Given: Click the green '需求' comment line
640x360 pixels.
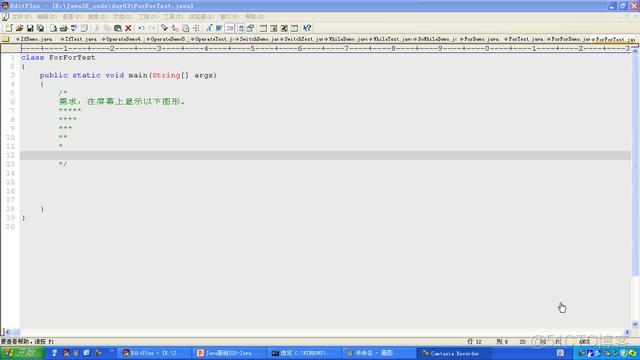Looking at the screenshot, I should tap(122, 102).
